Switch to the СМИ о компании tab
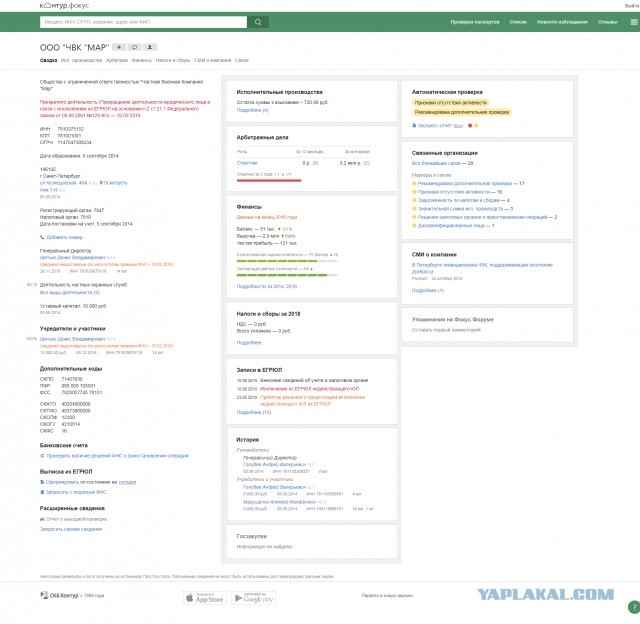 point(212,60)
